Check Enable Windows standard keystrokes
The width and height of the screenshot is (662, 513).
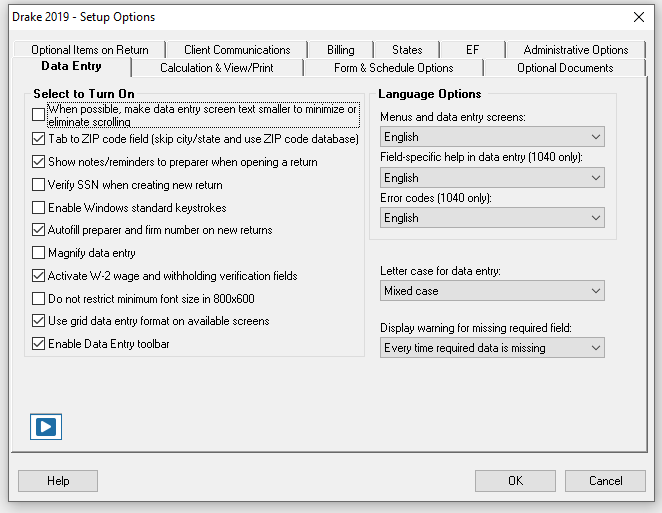click(38, 207)
